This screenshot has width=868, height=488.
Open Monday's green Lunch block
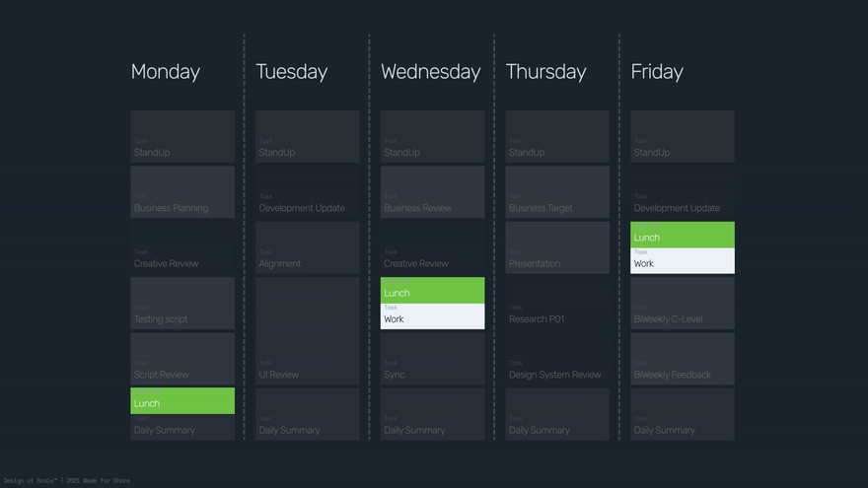[x=182, y=400]
